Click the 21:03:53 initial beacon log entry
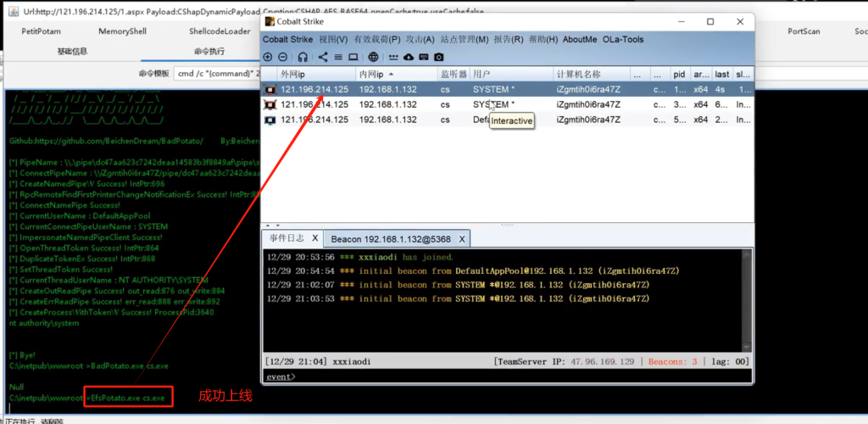868x424 pixels. coord(458,298)
